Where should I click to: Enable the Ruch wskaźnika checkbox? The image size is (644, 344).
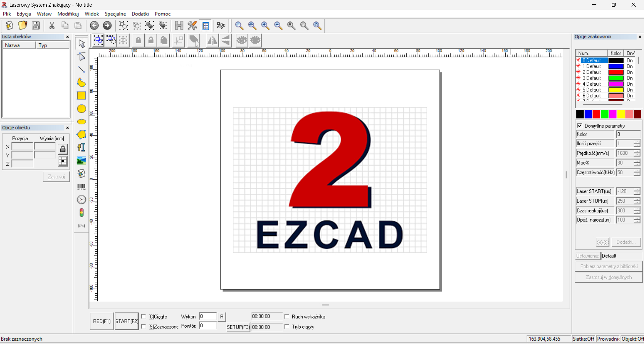coord(287,316)
